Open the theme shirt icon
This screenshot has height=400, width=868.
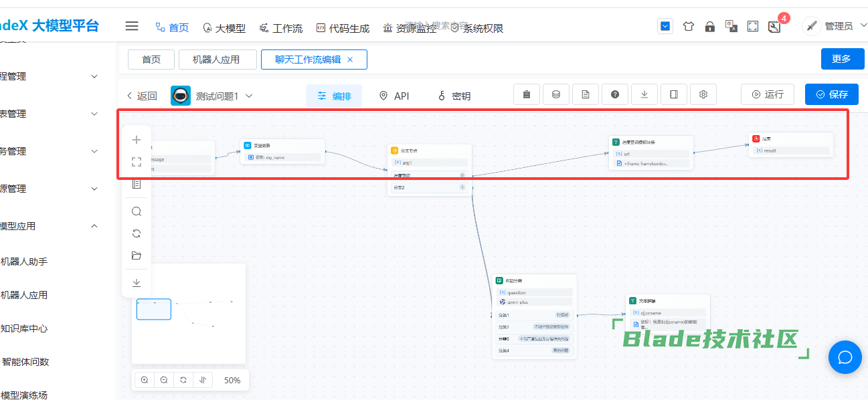coord(688,27)
